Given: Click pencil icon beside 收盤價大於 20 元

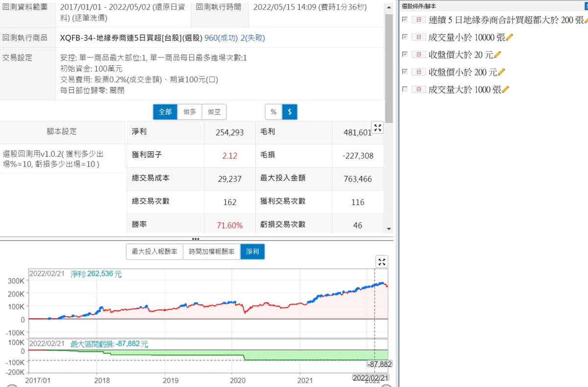Looking at the screenshot, I should coord(498,54).
